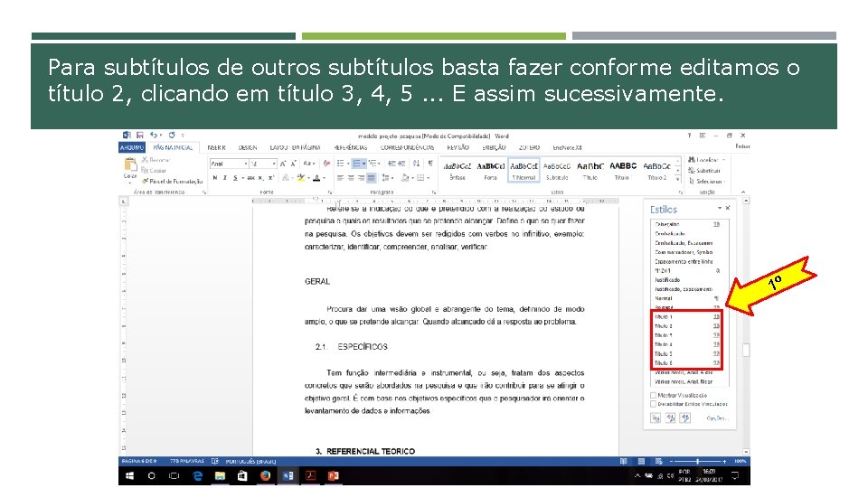Click the bullet list icon
This screenshot has width=868, height=488.
341,164
